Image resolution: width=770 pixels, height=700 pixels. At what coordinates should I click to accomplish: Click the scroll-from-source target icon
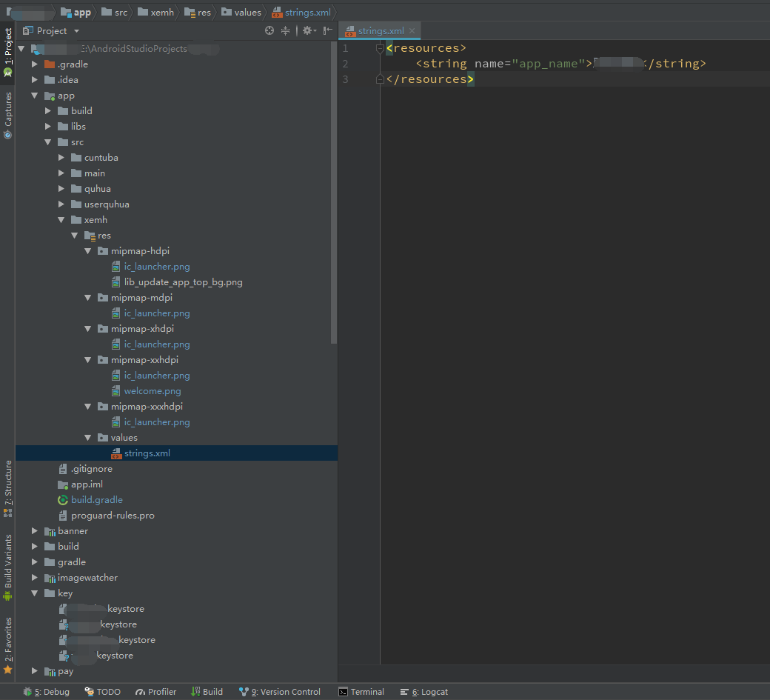tap(269, 30)
